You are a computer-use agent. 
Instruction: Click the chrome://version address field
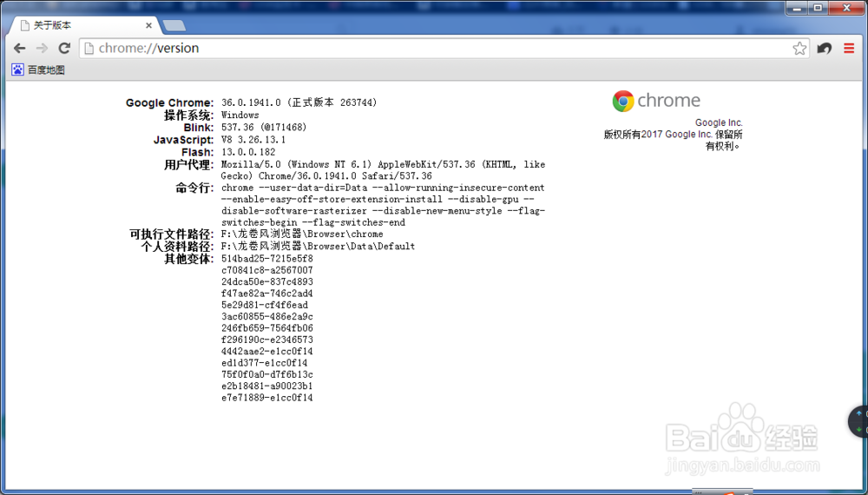443,48
